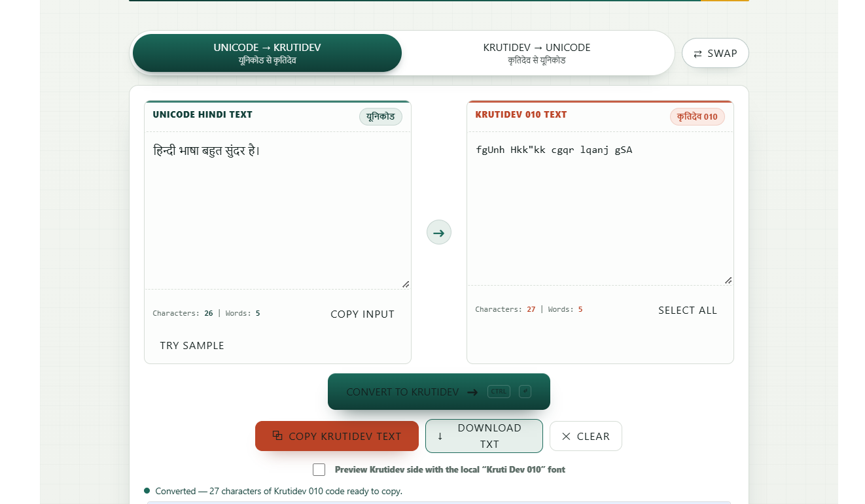The width and height of the screenshot is (865, 504).
Task: Click the round arrow convert icon between panels
Action: point(439,232)
